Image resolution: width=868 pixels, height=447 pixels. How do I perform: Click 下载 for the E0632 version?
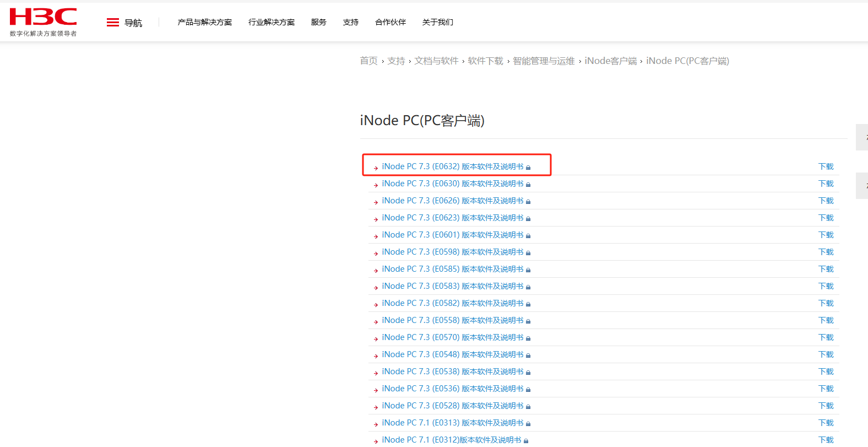(x=826, y=166)
